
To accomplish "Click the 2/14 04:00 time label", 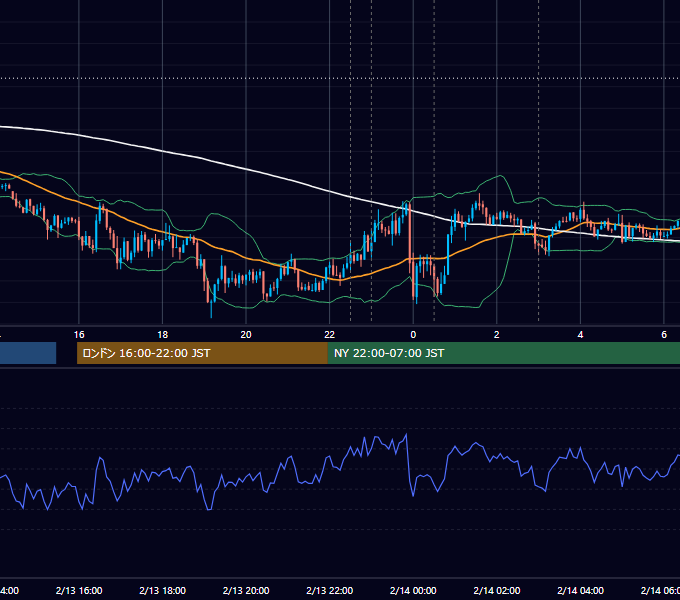I will coord(580,590).
